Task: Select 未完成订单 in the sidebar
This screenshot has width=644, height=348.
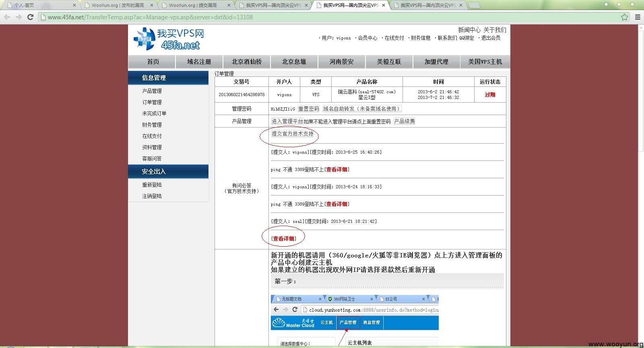Action: tap(154, 113)
